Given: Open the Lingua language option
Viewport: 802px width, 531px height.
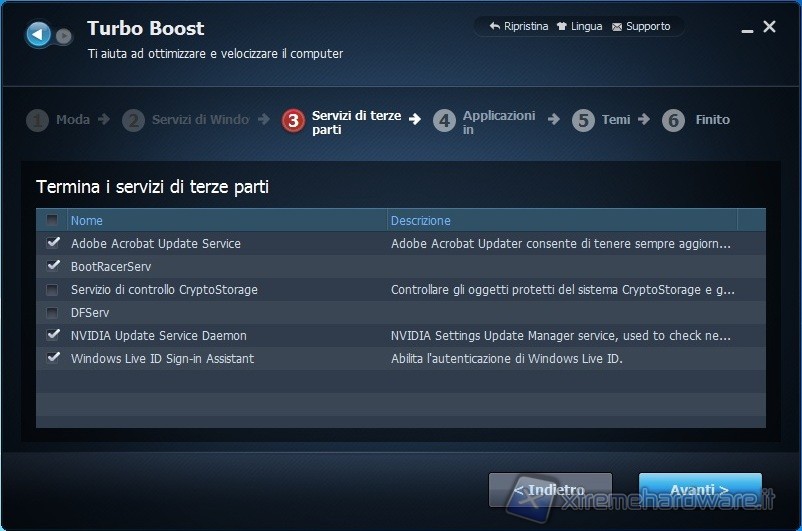Looking at the screenshot, I should click(x=578, y=27).
